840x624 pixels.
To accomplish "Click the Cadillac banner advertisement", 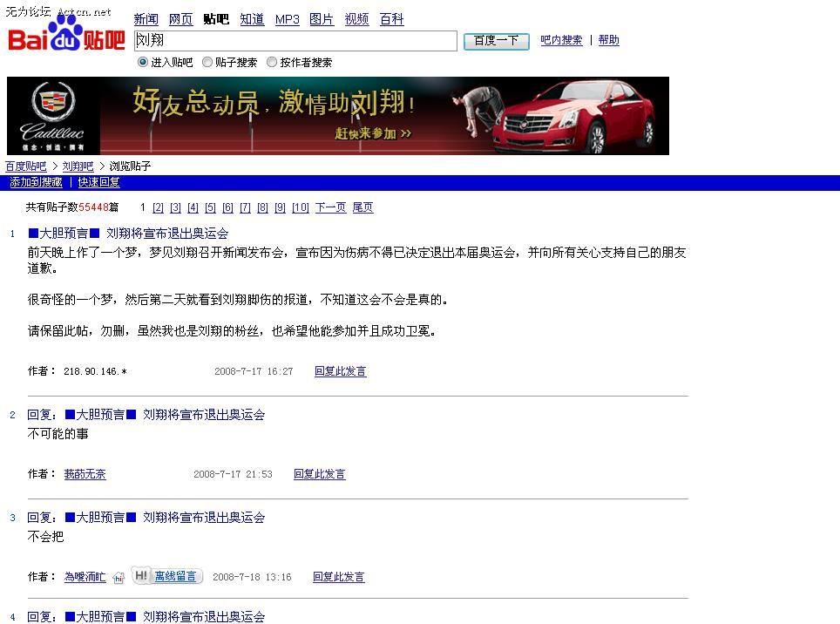I will tap(338, 116).
